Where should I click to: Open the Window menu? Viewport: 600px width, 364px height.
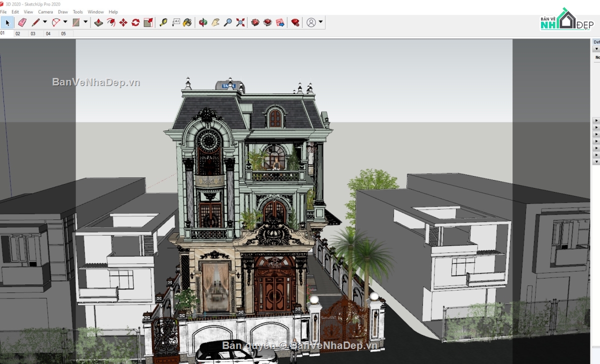pyautogui.click(x=95, y=11)
